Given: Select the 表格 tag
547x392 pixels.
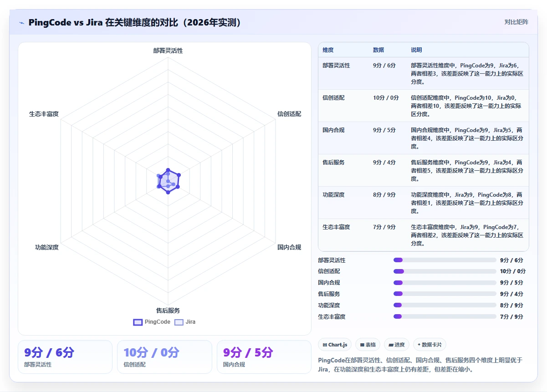Looking at the screenshot, I should [x=368, y=345].
